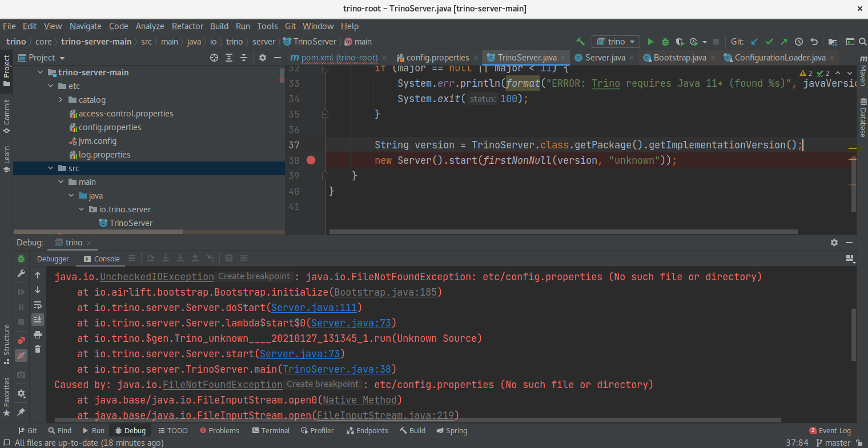Commit changes using the Git checkmark icon

pos(769,42)
